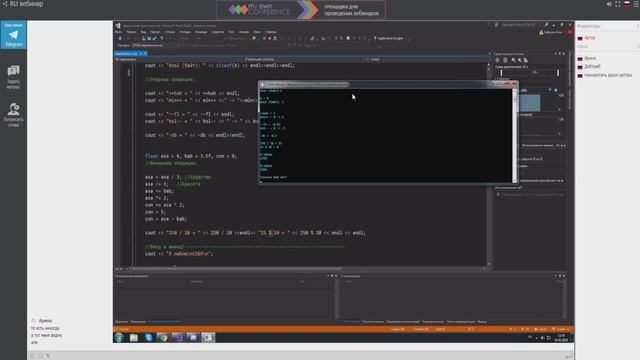Switch to 'Вывод' bottom tab
Viewport: 640px width, 360px height.
click(x=482, y=322)
